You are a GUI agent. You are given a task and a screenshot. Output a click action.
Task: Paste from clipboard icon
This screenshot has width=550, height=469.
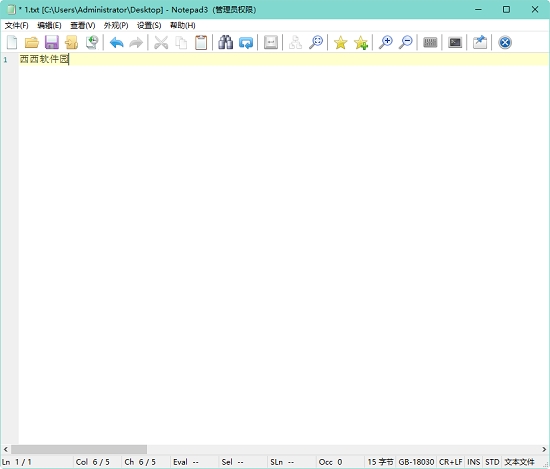tap(201, 42)
